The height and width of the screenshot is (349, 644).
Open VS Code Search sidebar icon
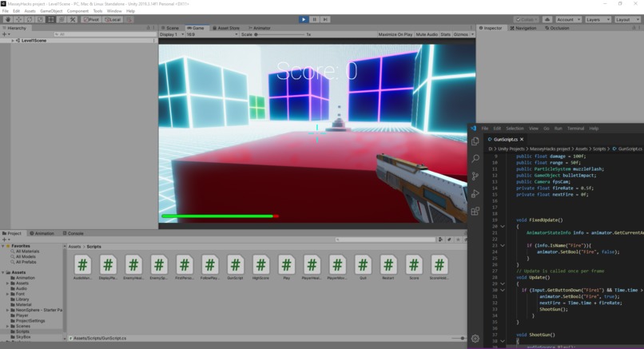pos(475,158)
